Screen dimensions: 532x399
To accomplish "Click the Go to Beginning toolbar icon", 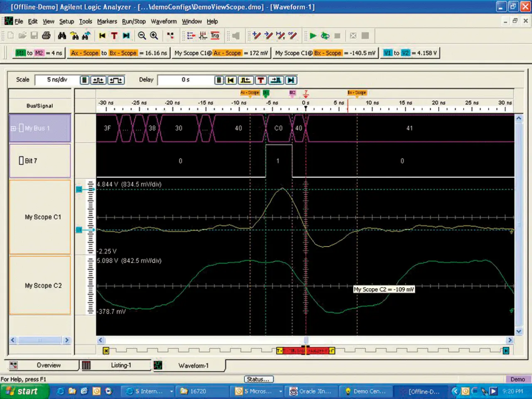I will pyautogui.click(x=102, y=36).
